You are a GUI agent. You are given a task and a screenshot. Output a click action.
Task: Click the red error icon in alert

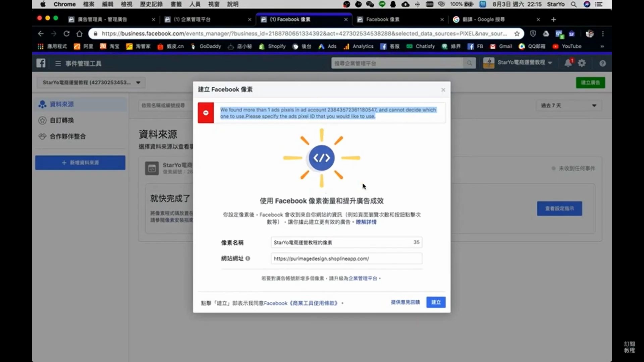coord(206,113)
